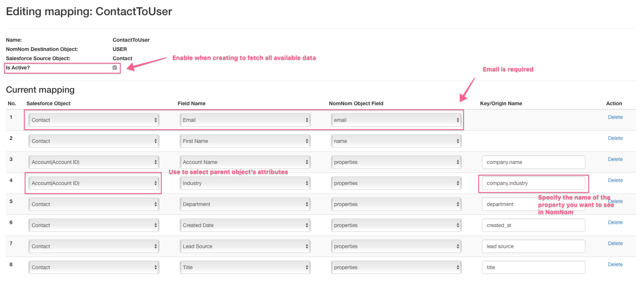Open Salesforce Object dropdown in row 1
644x281 pixels.
tap(94, 120)
